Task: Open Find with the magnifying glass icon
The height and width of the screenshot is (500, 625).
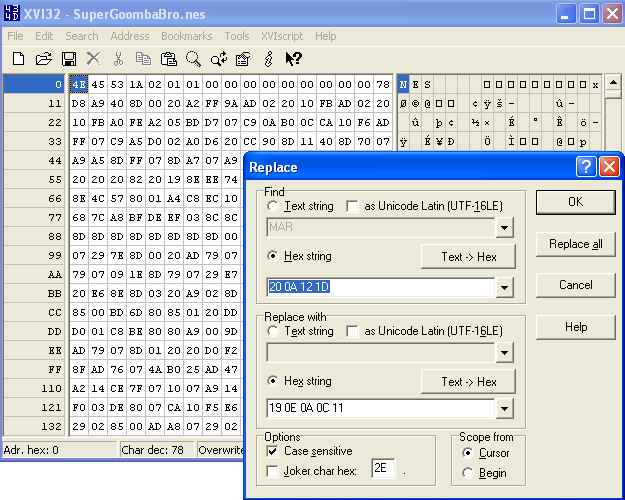Action: pyautogui.click(x=193, y=59)
